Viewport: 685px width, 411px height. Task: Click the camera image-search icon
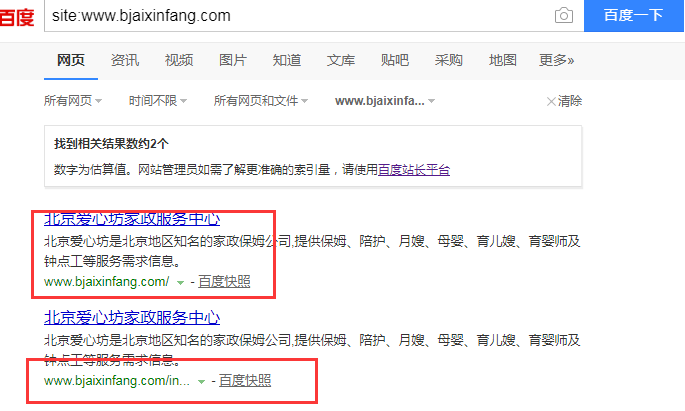pos(564,16)
